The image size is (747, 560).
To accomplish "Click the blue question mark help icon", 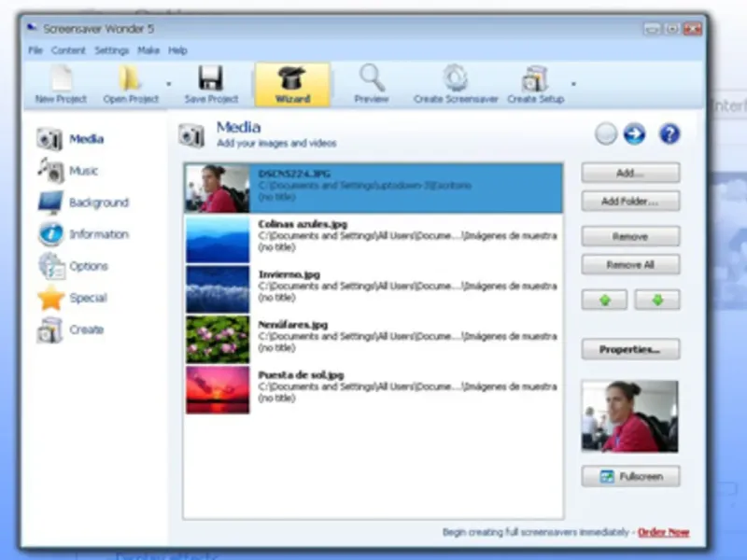I will [669, 133].
